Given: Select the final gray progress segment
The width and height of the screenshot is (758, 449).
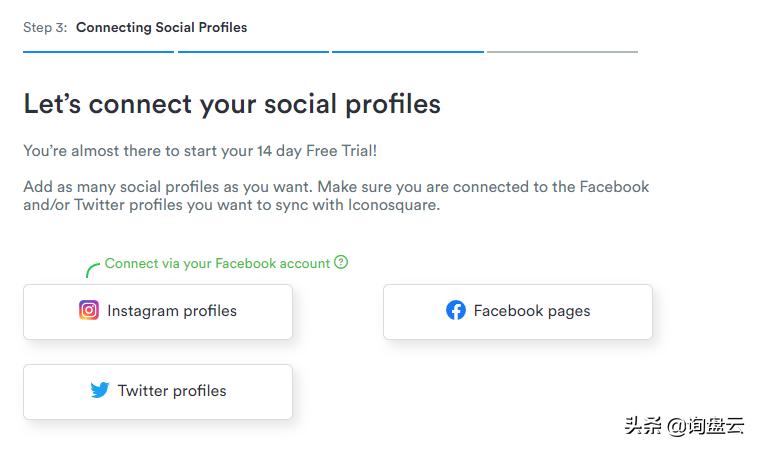Looking at the screenshot, I should pos(562,51).
